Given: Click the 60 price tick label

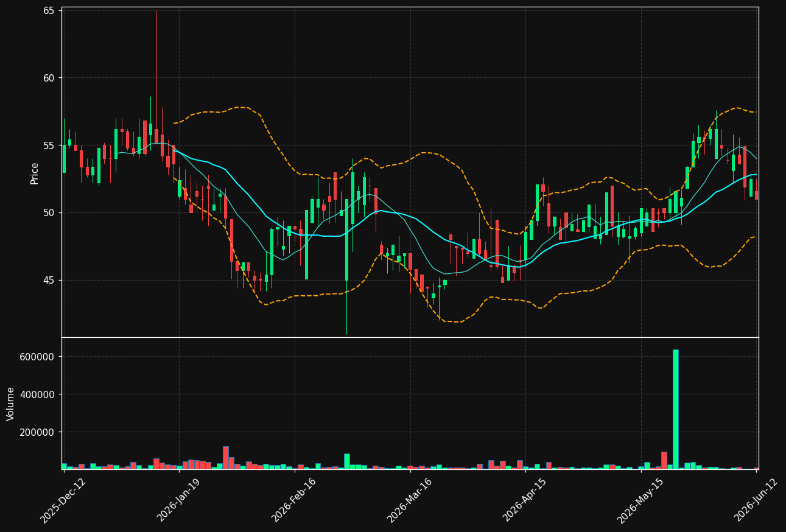Looking at the screenshot, I should 49,78.
